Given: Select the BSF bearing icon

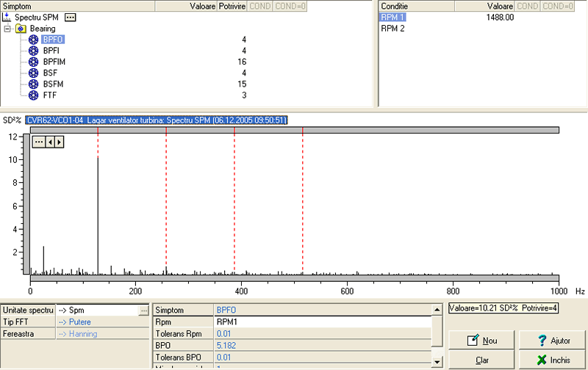Looking at the screenshot, I should (33, 73).
